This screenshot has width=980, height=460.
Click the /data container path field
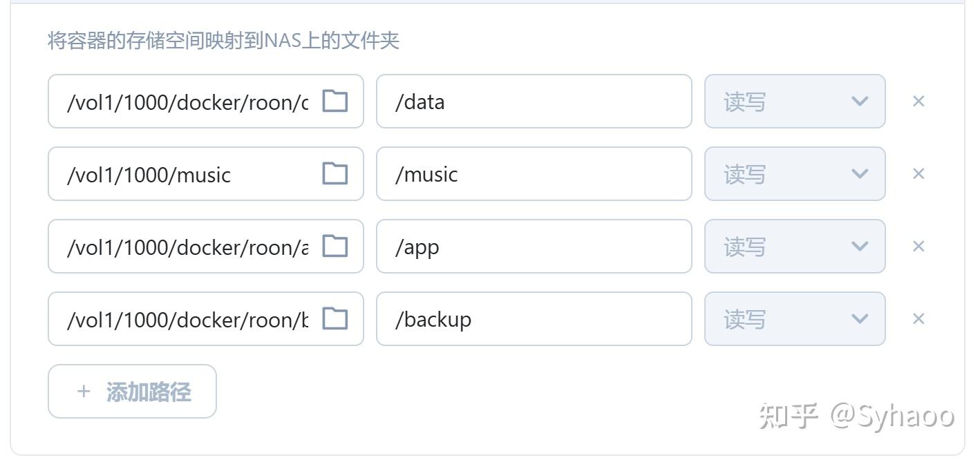point(534,102)
